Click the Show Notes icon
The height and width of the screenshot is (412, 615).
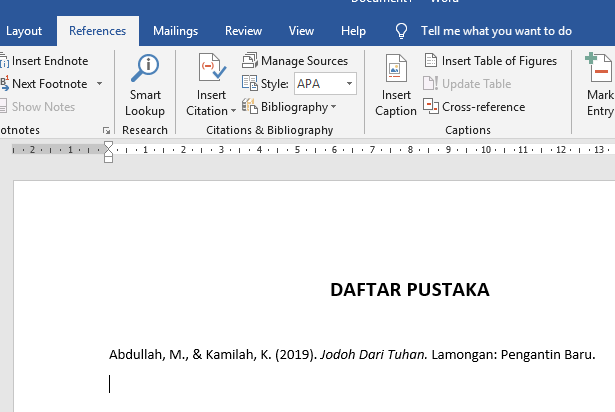4,106
